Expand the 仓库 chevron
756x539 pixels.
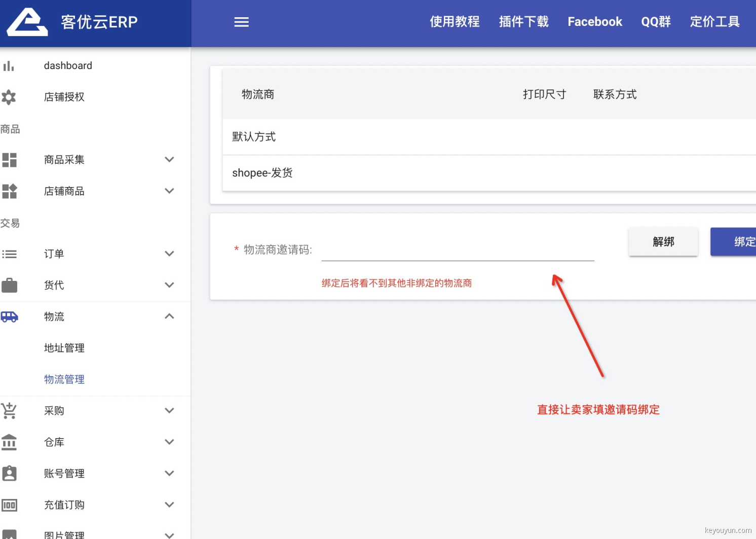tap(169, 442)
